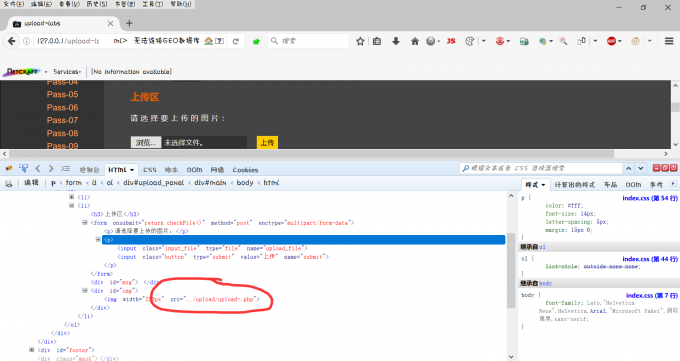Open the 事件 side tab
This screenshot has width=680, height=361.
tap(656, 184)
